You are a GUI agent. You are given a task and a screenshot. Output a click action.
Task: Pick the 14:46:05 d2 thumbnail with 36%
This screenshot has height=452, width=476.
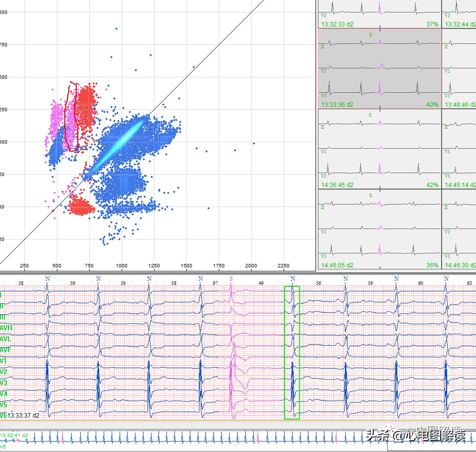379,229
